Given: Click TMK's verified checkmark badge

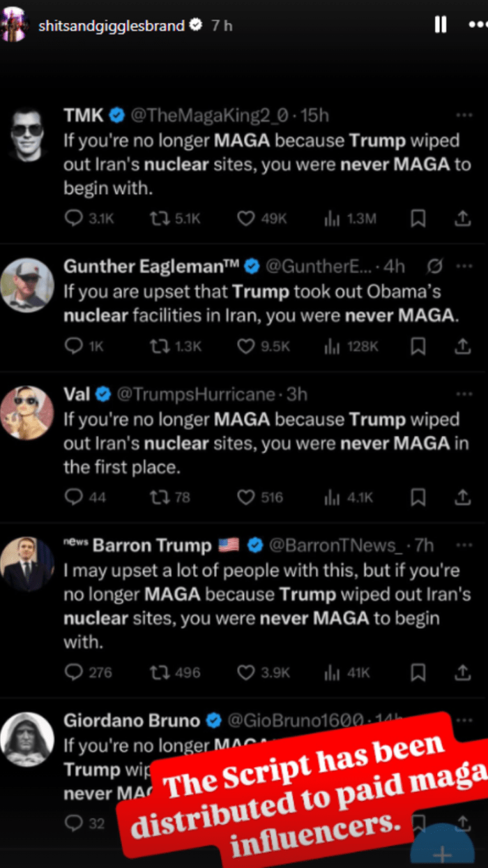Looking at the screenshot, I should point(116,115).
